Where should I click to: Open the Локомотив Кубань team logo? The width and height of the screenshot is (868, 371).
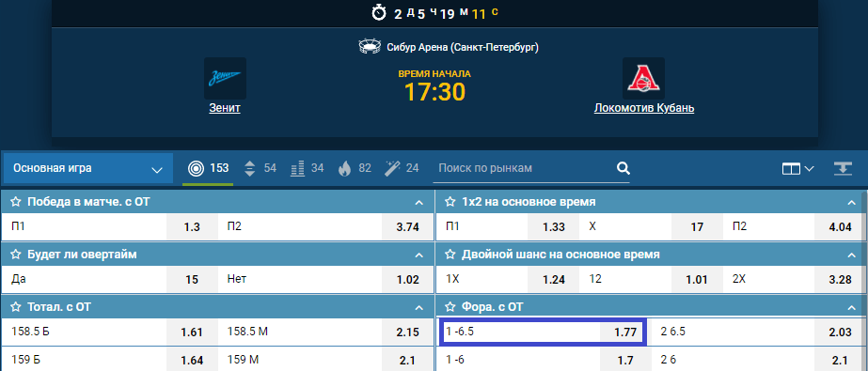pos(643,79)
